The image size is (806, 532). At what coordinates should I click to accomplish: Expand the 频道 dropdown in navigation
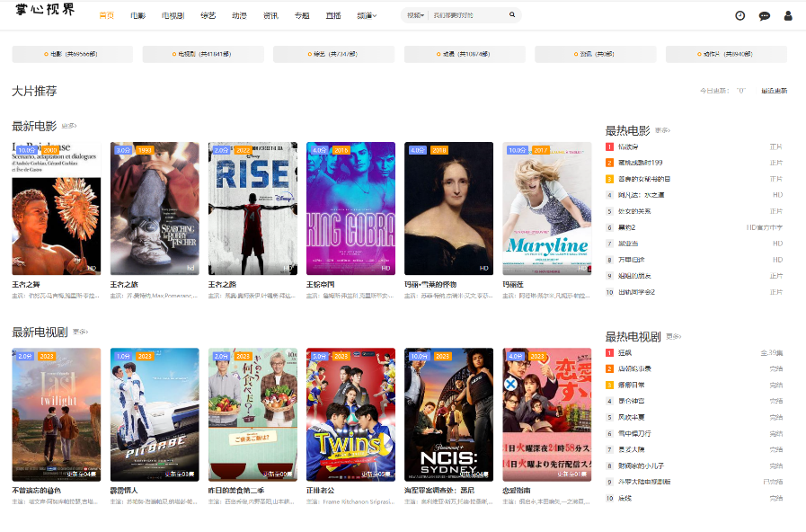367,16
